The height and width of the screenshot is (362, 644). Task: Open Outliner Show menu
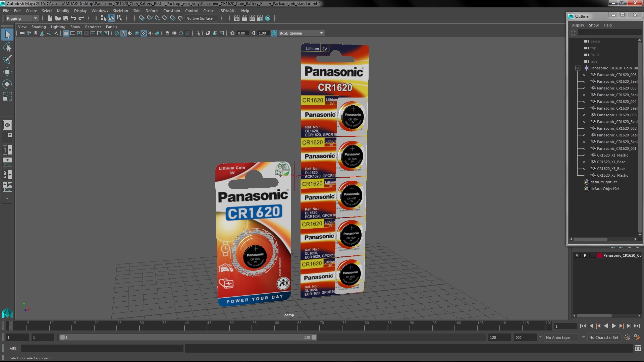point(594,25)
